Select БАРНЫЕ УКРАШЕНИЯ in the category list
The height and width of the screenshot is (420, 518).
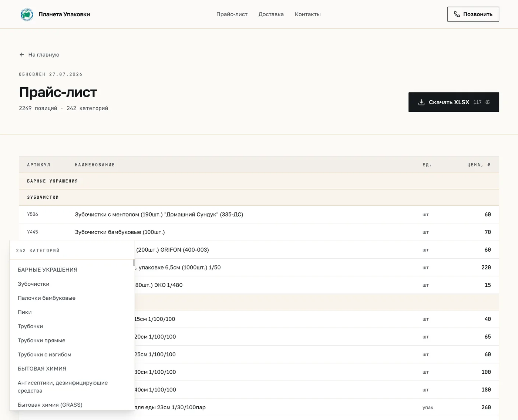tap(48, 270)
